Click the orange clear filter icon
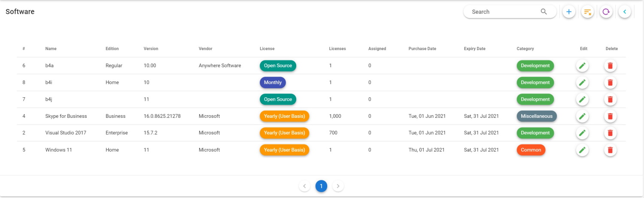644x198 pixels. tap(587, 12)
